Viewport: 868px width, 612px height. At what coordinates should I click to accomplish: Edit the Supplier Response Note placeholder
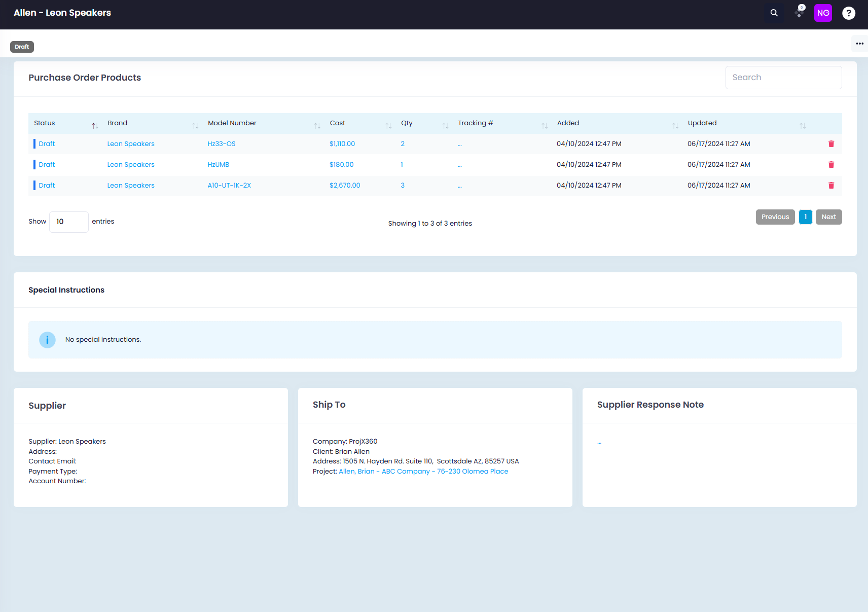pyautogui.click(x=599, y=443)
